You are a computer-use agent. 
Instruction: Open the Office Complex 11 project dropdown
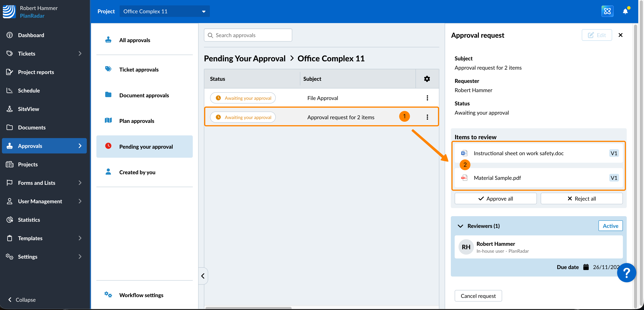(165, 12)
